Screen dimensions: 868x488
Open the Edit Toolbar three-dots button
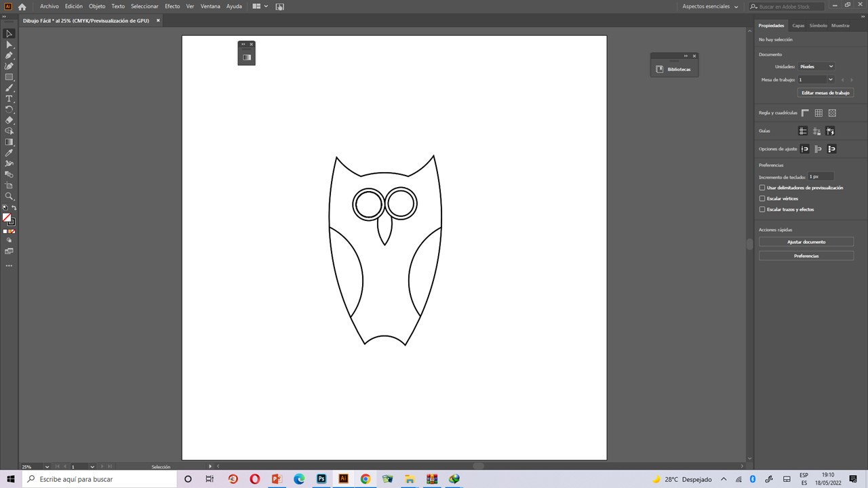point(9,266)
